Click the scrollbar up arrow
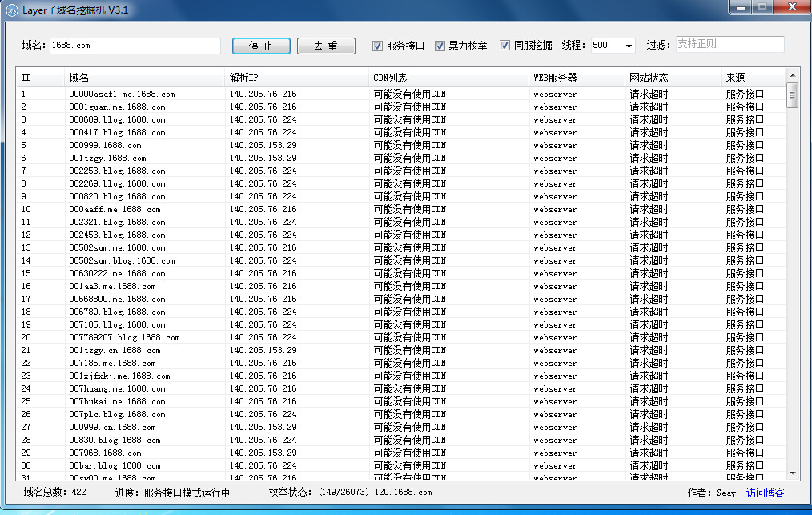The image size is (812, 515). pyautogui.click(x=792, y=75)
